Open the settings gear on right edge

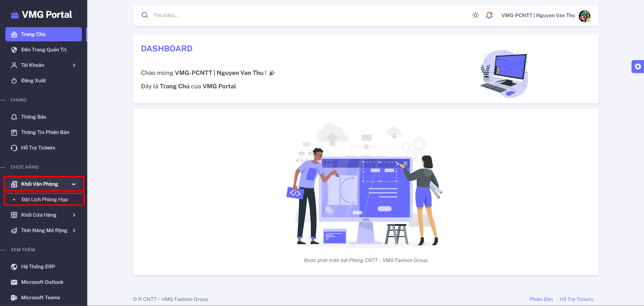coord(638,67)
